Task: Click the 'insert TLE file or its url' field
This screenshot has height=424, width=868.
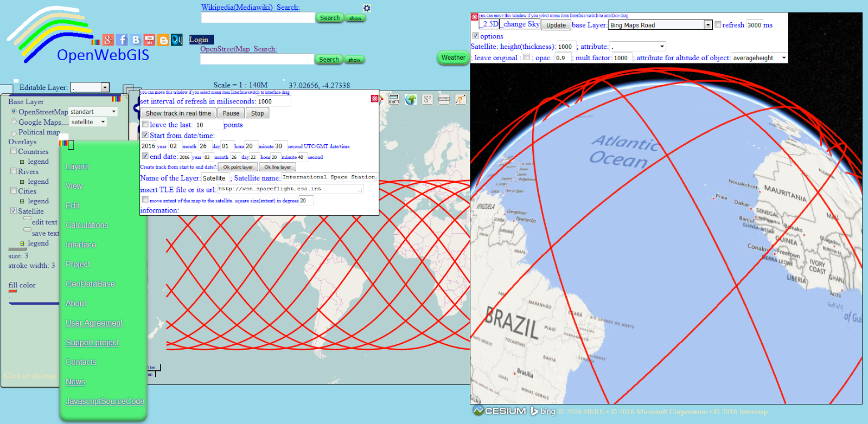Action: pos(290,189)
